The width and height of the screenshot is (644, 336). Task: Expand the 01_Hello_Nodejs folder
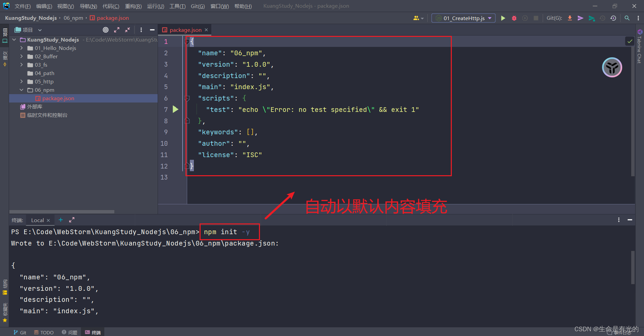coord(21,48)
